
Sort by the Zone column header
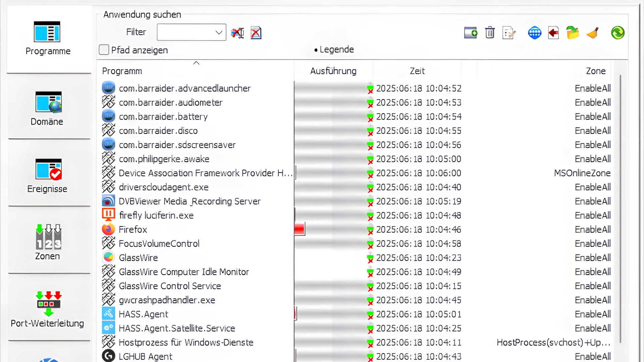tap(596, 71)
